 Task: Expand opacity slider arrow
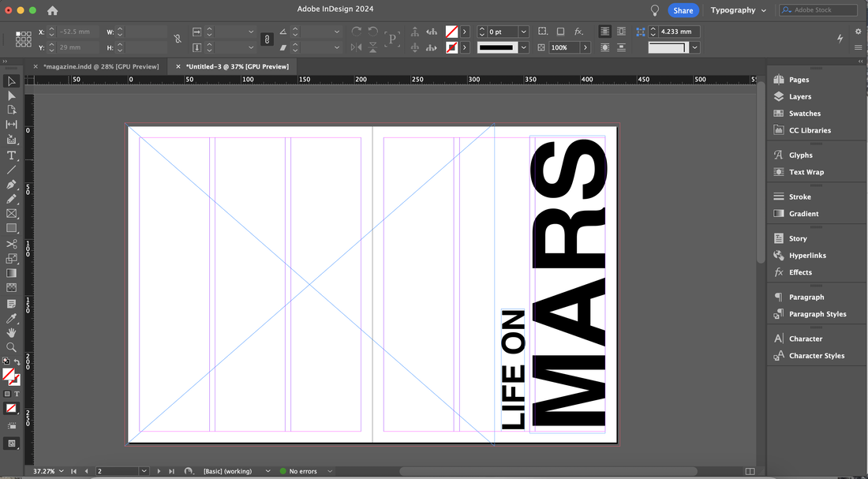point(586,47)
